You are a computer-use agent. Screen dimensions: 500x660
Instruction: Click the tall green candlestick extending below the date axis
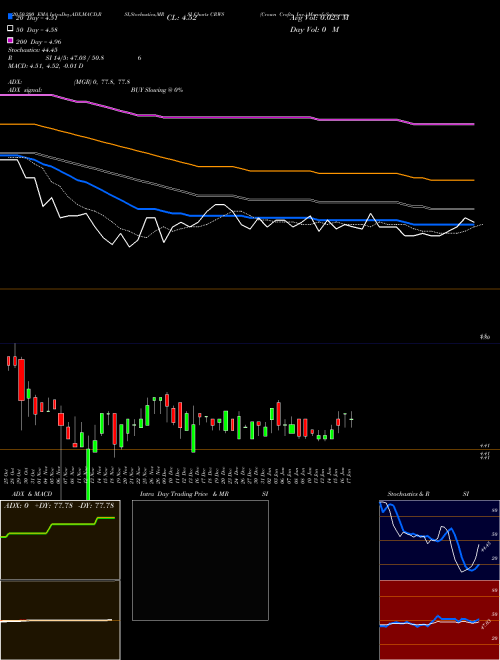click(88, 474)
